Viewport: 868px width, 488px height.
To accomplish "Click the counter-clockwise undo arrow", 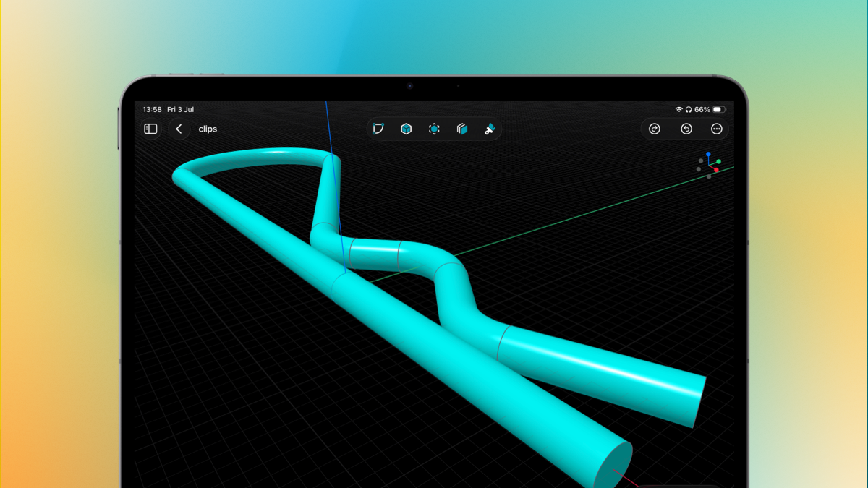I will [686, 129].
